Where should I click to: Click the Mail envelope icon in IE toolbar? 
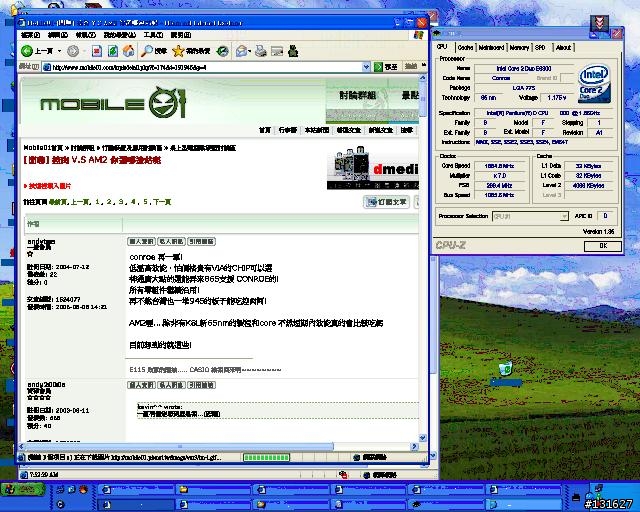[241, 51]
